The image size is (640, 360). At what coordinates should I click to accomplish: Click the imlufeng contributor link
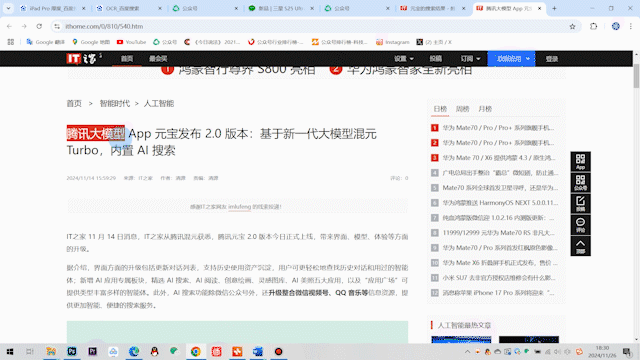[240, 207]
